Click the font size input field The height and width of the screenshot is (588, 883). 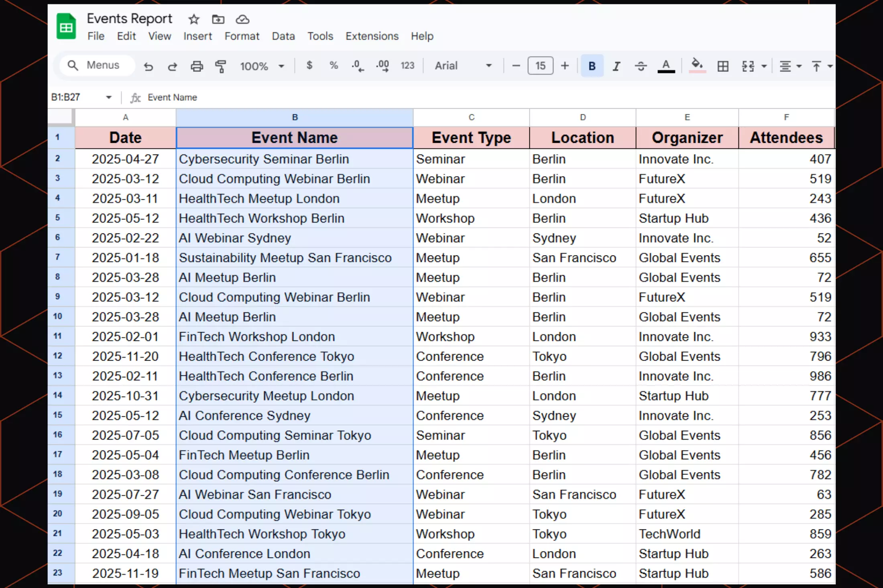[540, 66]
